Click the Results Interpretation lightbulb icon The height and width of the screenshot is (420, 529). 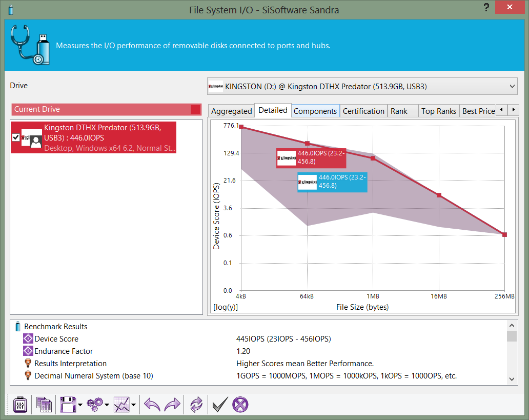coord(28,363)
